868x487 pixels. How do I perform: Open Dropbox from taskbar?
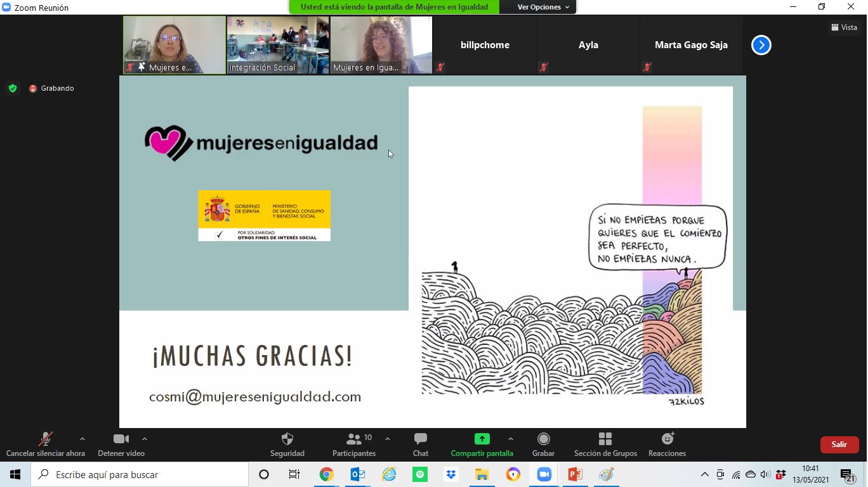click(450, 474)
